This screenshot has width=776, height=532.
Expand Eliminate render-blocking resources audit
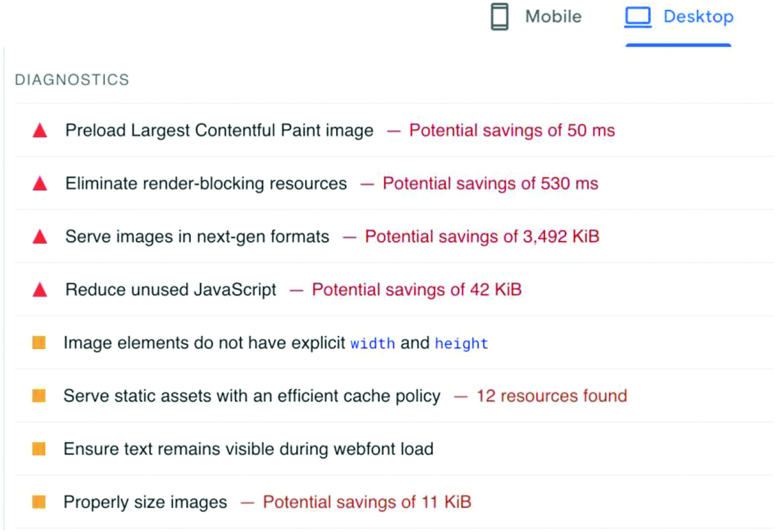click(206, 184)
